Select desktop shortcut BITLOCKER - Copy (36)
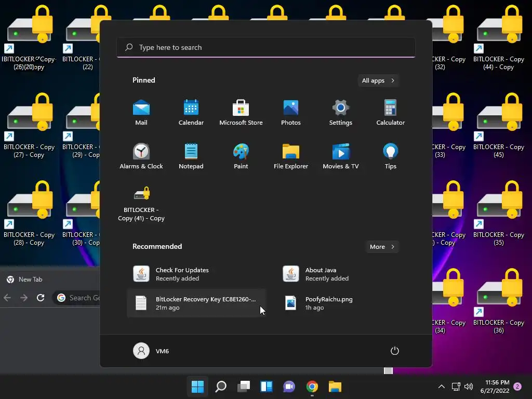The width and height of the screenshot is (532, 399). coord(499,302)
